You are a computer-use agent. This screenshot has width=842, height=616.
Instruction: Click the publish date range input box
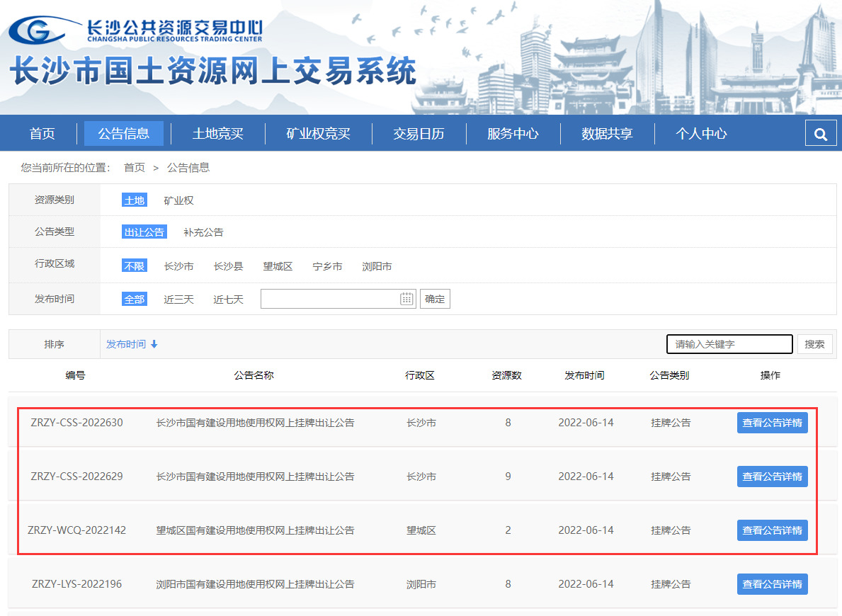329,299
